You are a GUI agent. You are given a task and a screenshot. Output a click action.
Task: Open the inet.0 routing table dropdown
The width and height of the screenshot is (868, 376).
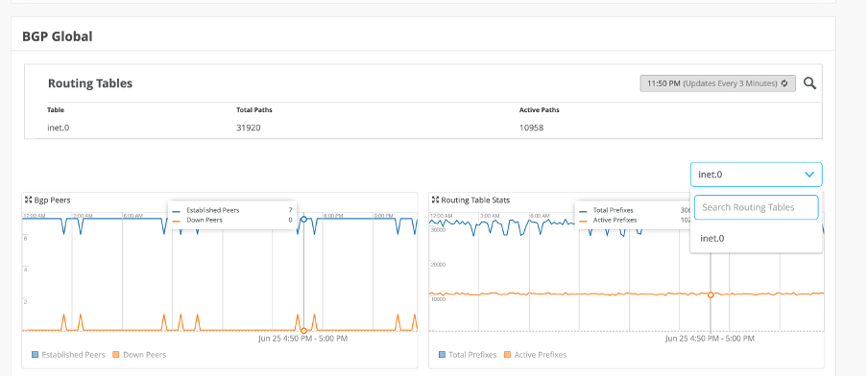tap(756, 175)
